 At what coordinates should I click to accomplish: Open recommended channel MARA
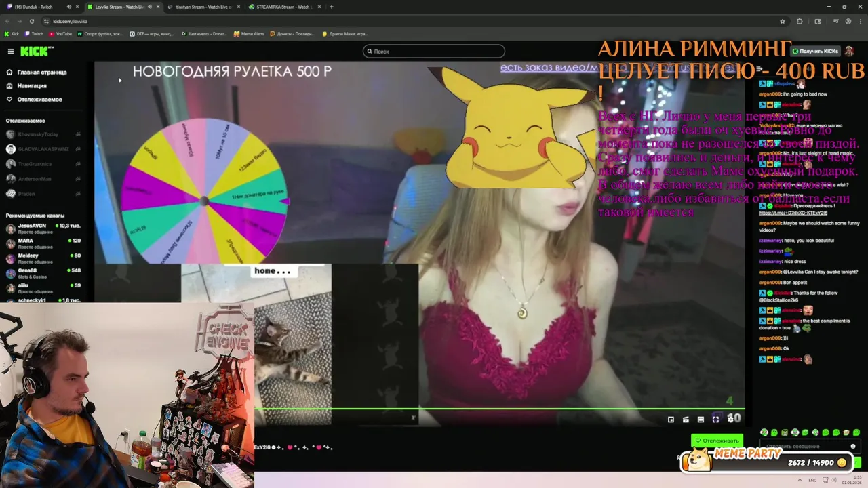pyautogui.click(x=43, y=243)
